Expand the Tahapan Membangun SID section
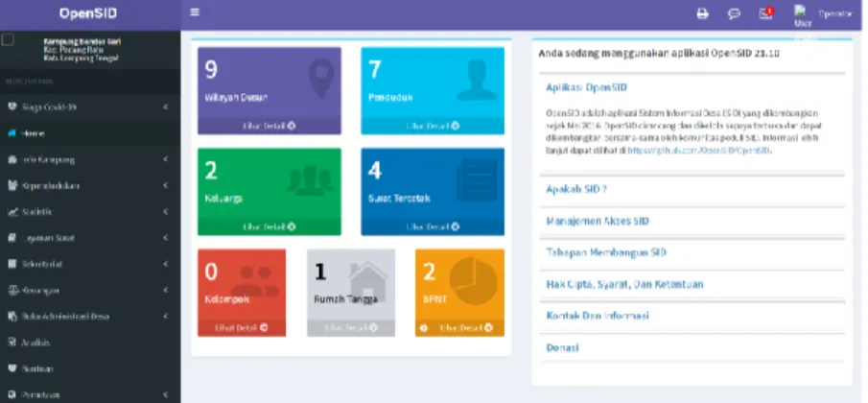This screenshot has height=403, width=868. (606, 252)
